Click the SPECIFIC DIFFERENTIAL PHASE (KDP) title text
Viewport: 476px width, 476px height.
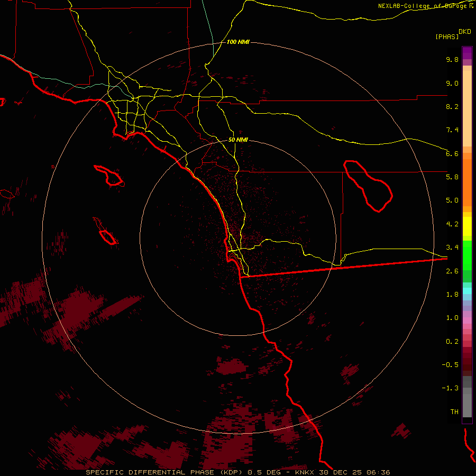click(x=165, y=472)
